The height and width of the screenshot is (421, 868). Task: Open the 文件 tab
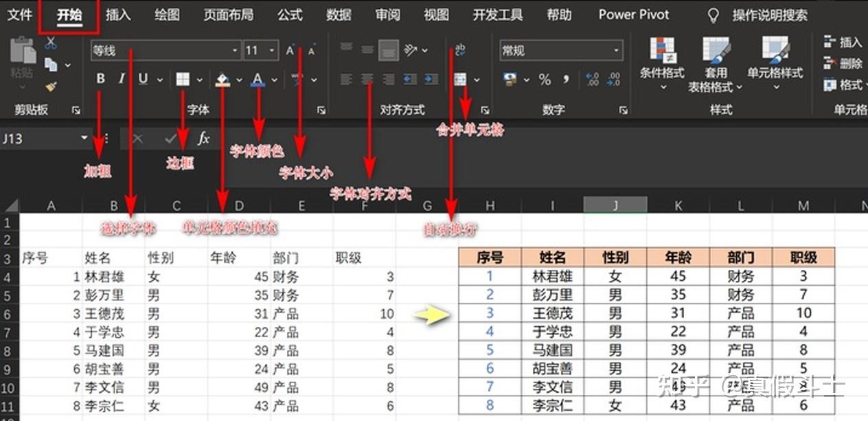pyautogui.click(x=20, y=14)
